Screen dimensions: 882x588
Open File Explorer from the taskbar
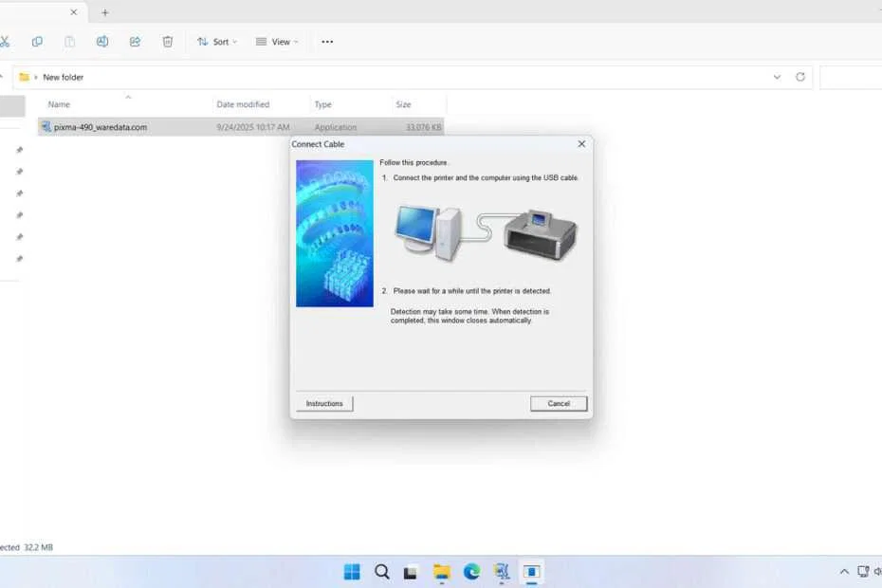441,572
